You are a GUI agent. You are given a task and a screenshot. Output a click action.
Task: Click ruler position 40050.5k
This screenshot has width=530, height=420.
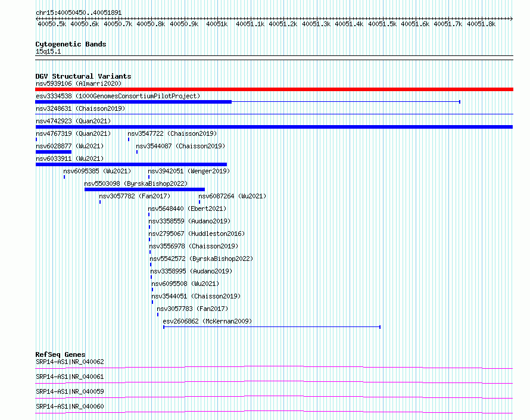pyautogui.click(x=52, y=24)
